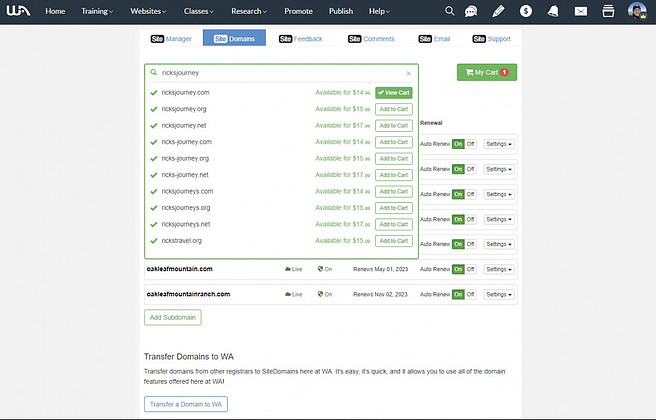Toggle Auto Renew On for oakleafmountainranch.com
The height and width of the screenshot is (420, 656).
pos(458,295)
